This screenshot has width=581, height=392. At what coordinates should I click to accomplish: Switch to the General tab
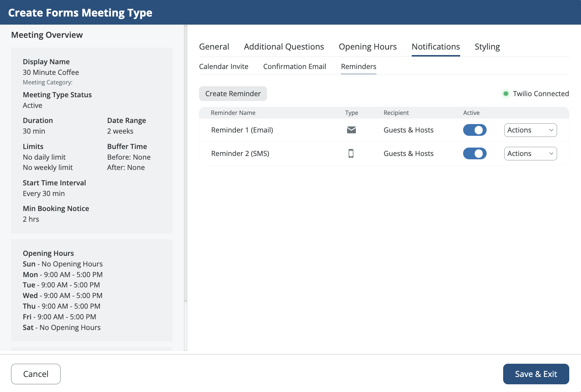tap(214, 47)
